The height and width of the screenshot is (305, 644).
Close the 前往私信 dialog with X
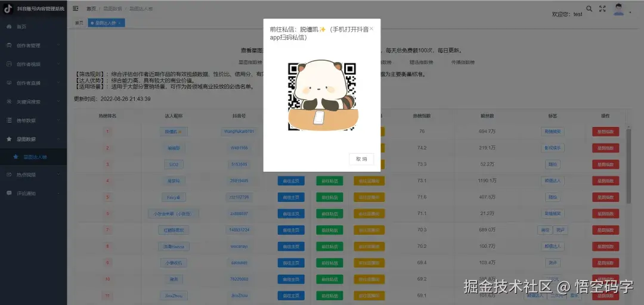[371, 29]
